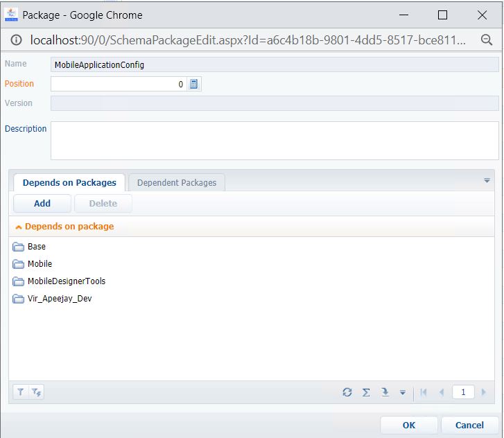504x438 pixels.
Task: Click into the Description text area
Action: (275, 141)
